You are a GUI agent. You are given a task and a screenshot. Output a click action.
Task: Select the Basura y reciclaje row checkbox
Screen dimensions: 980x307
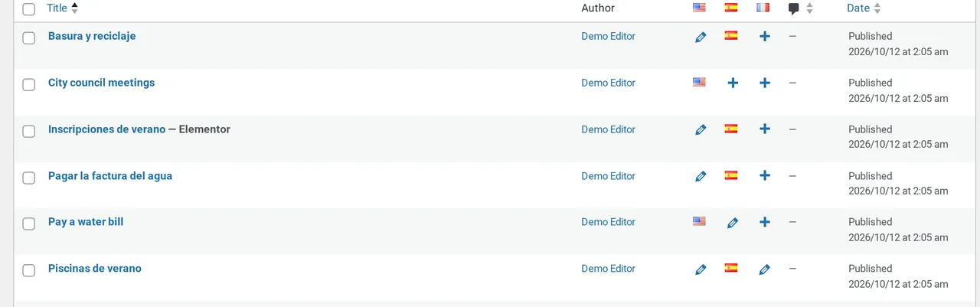tap(28, 38)
